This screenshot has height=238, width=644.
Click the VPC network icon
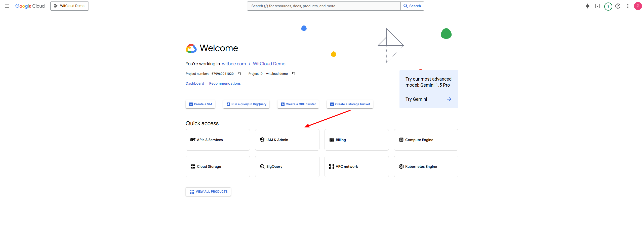[x=332, y=166]
